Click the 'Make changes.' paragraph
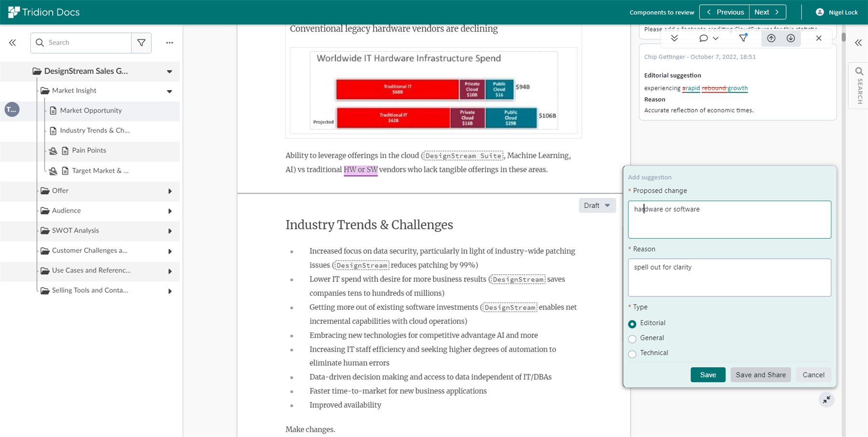Screen dimensions: 868x437 (x=310, y=430)
